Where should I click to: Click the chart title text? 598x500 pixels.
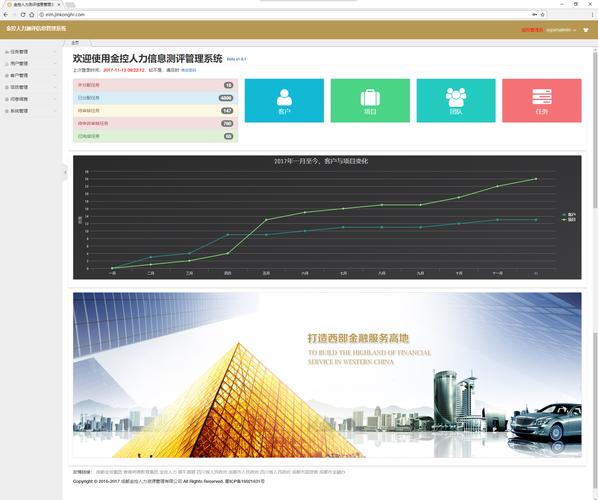click(x=321, y=161)
